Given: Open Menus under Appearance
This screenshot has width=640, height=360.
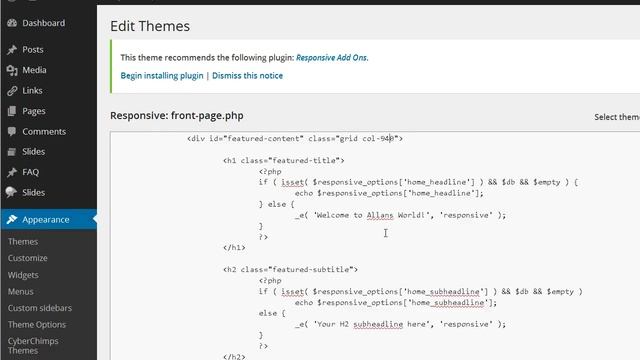Looking at the screenshot, I should pos(20,291).
